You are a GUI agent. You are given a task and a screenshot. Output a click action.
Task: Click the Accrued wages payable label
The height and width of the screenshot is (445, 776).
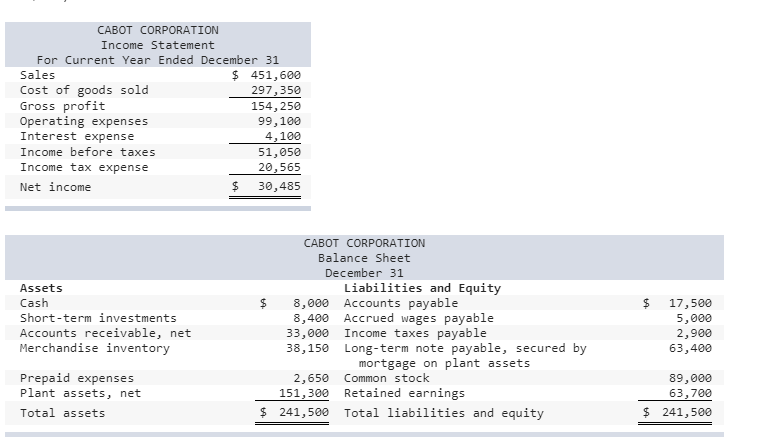(419, 318)
